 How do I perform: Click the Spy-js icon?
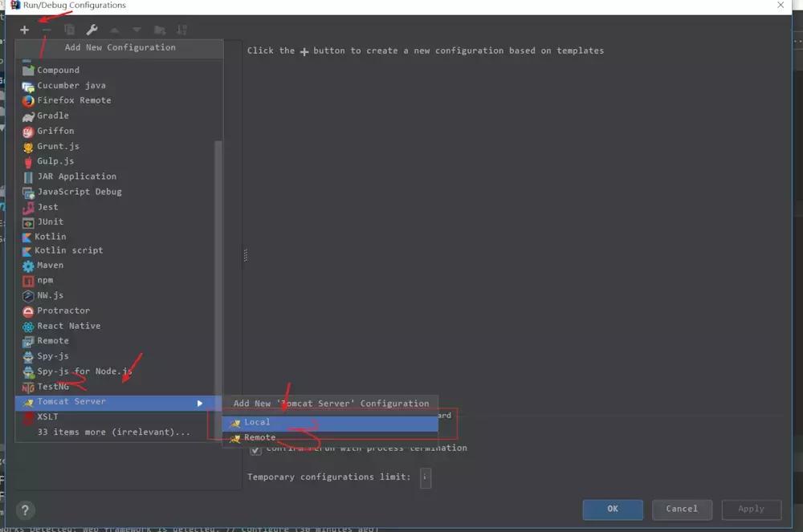28,356
